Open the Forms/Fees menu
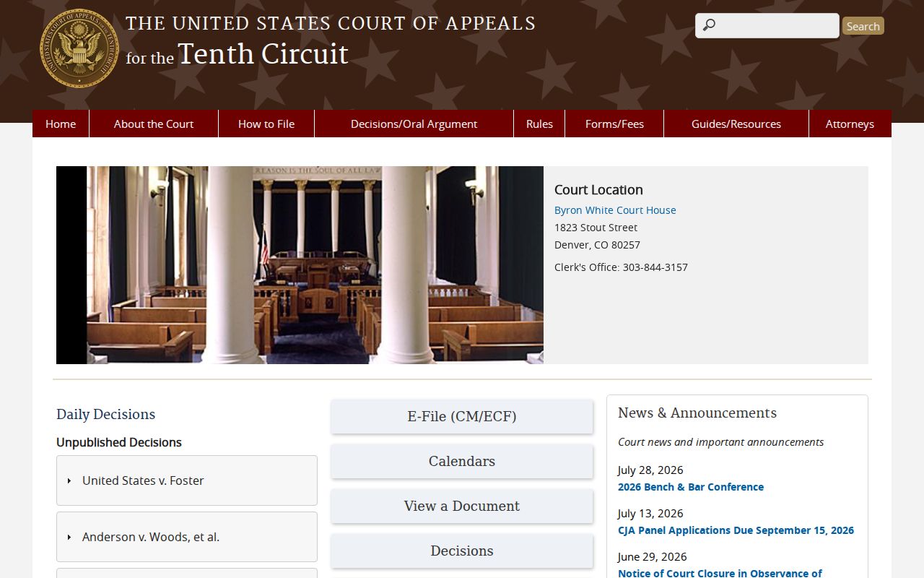 pyautogui.click(x=614, y=124)
